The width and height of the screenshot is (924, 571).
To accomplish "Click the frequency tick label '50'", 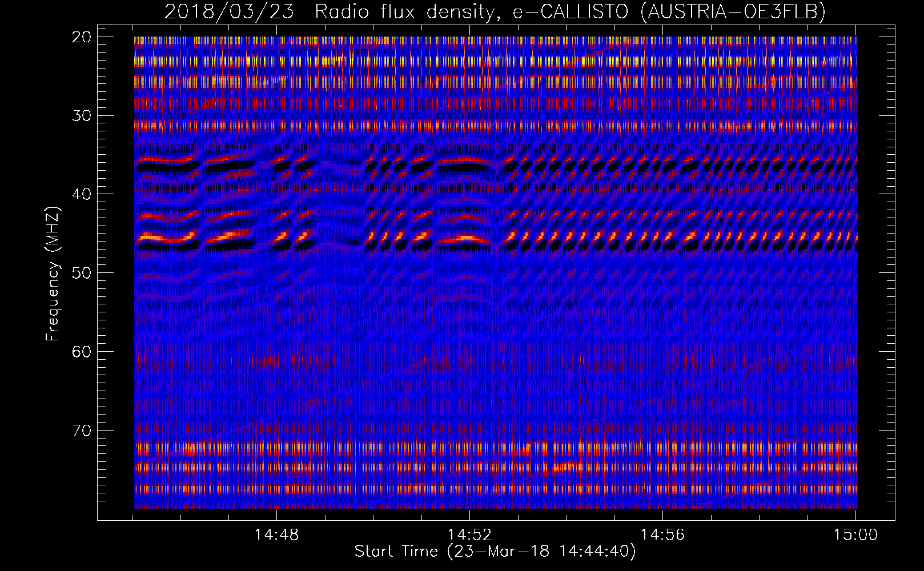I will coord(82,273).
